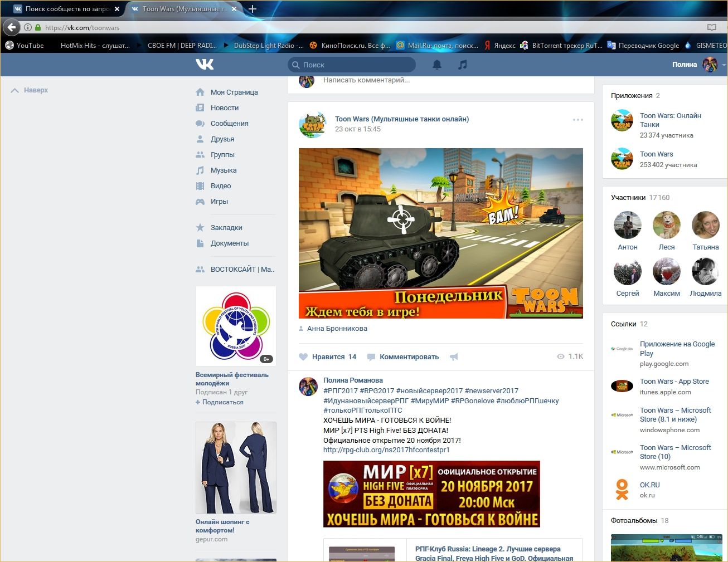The width and height of the screenshot is (728, 562).
Task: Open the Toon Wars post options menu
Action: click(577, 120)
